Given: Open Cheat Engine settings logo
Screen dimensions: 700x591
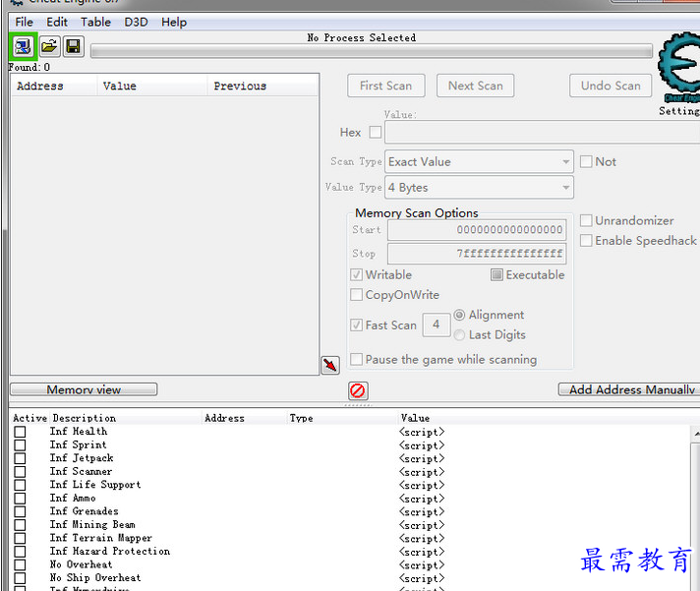Looking at the screenshot, I should [x=679, y=67].
